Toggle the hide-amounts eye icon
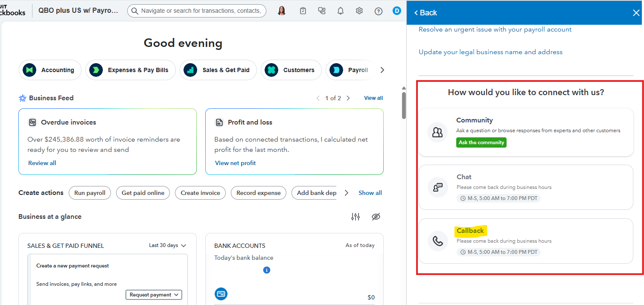This screenshot has height=305, width=644. 376,217
